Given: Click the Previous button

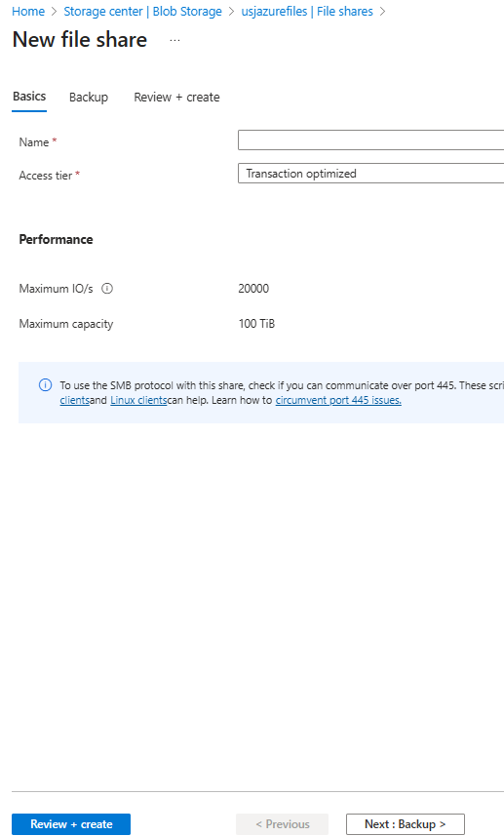Looking at the screenshot, I should (283, 823).
